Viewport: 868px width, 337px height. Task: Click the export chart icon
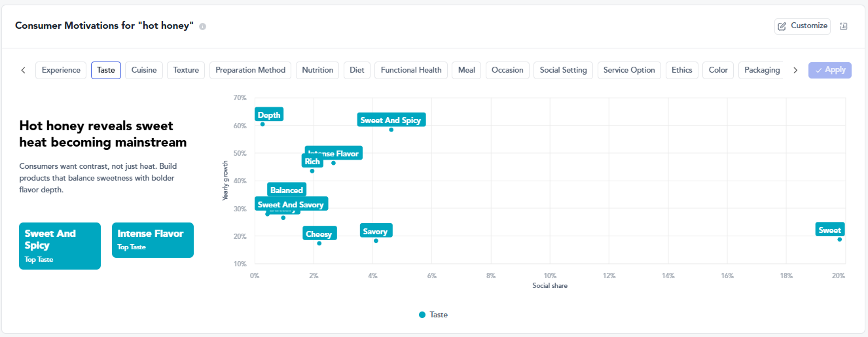tap(843, 26)
